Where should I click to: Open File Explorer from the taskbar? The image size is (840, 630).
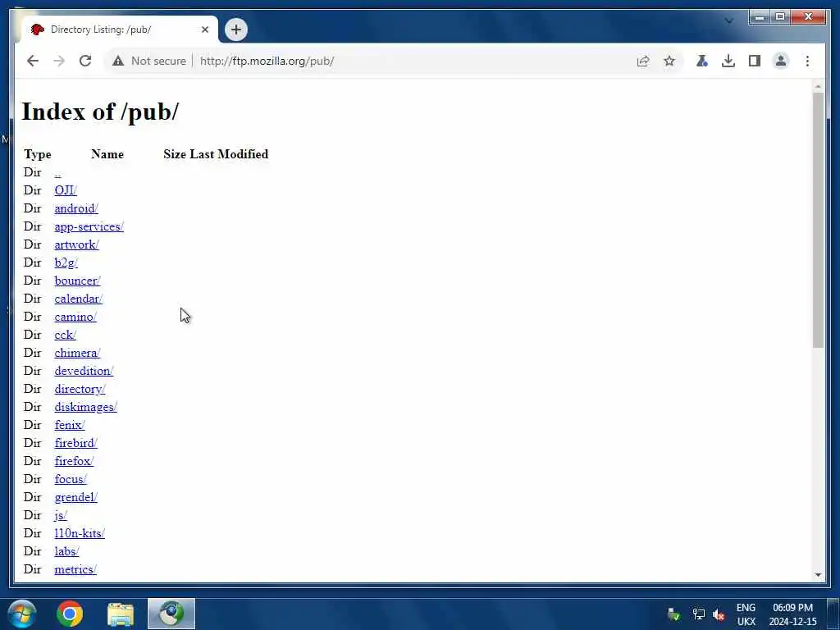[x=121, y=614]
